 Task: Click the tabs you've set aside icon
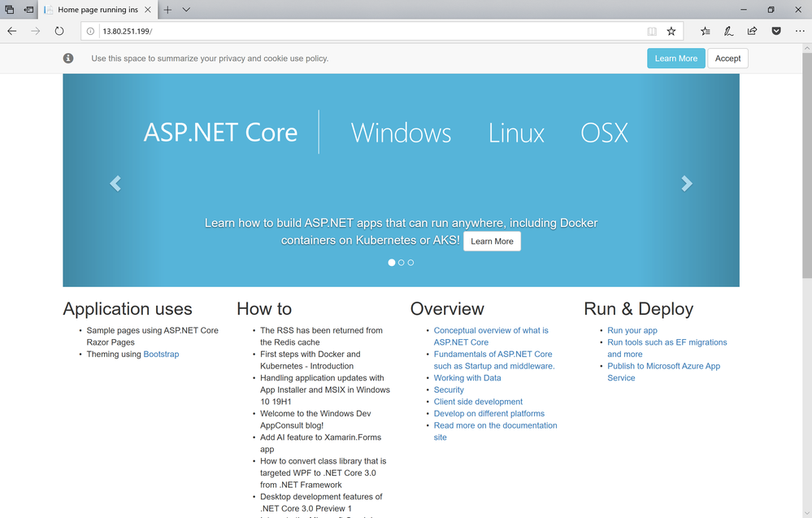[9, 9]
